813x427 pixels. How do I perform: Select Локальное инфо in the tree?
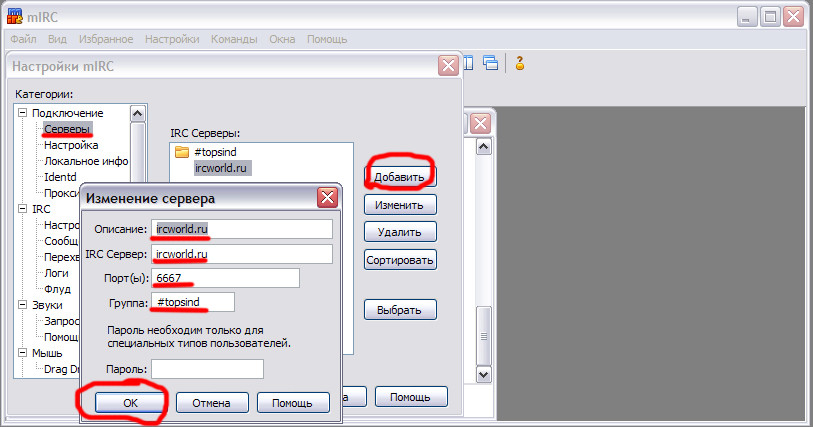(86, 161)
